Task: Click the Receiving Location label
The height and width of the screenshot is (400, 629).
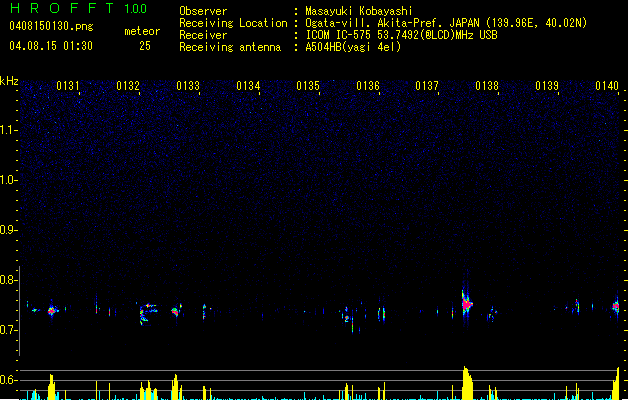Action: (233, 23)
